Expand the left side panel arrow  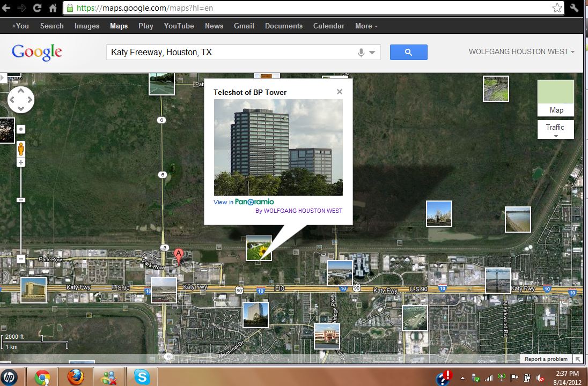(3, 78)
